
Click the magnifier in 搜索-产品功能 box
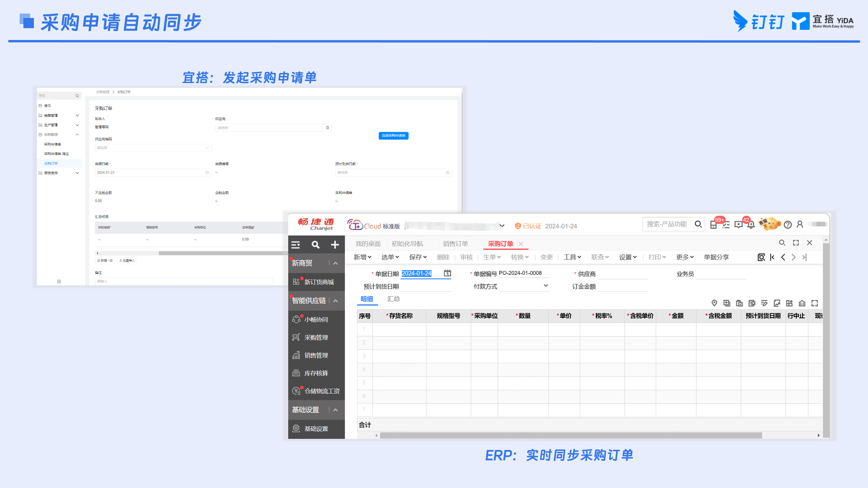[x=698, y=224]
